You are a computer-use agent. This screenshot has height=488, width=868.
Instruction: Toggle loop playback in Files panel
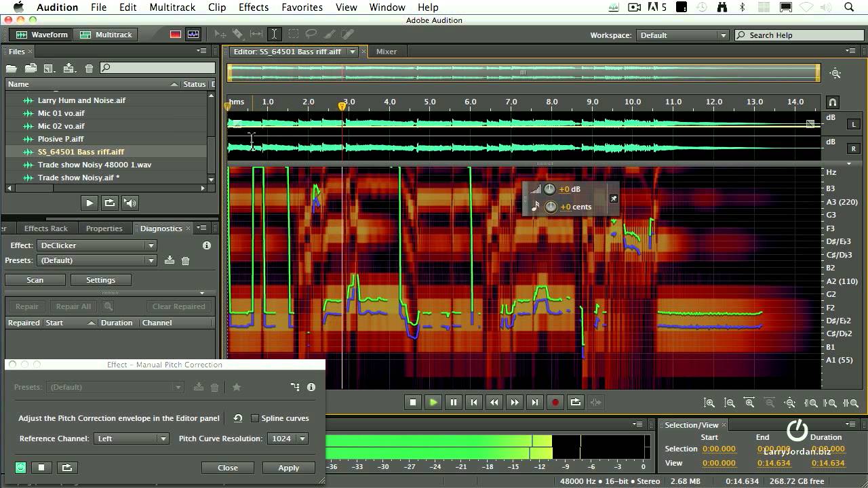(109, 203)
